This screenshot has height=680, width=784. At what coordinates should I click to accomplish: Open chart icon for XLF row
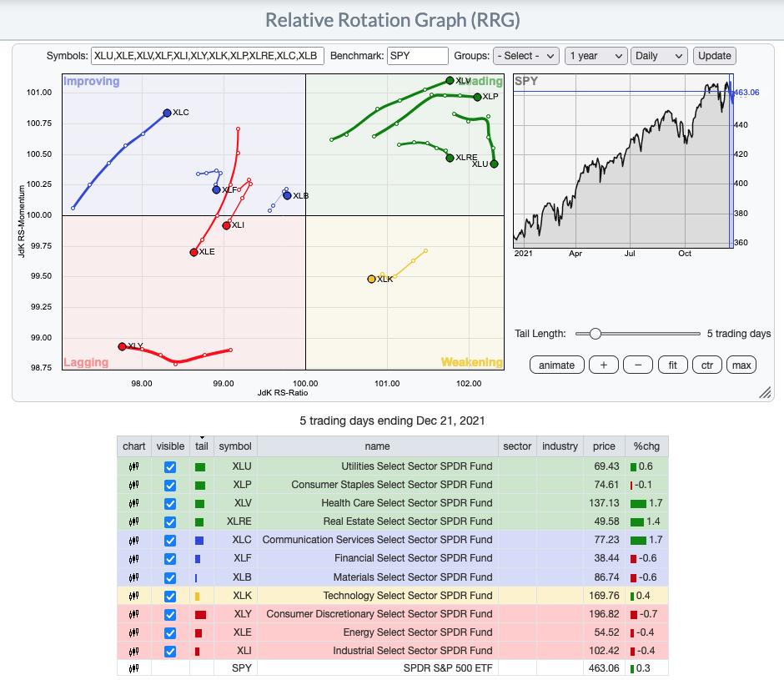(133, 559)
